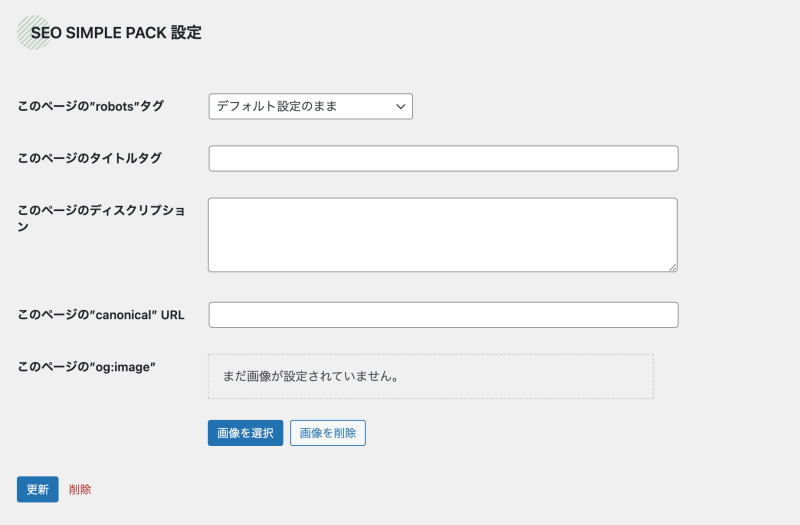800x525 pixels.
Task: Click inside the ディスクリプション textarea
Action: pyautogui.click(x=442, y=235)
